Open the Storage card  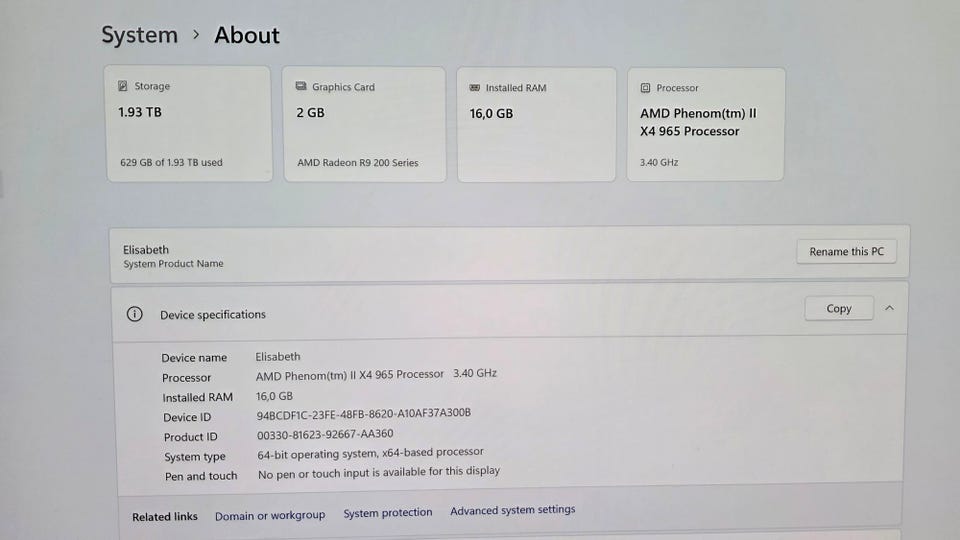pyautogui.click(x=188, y=124)
